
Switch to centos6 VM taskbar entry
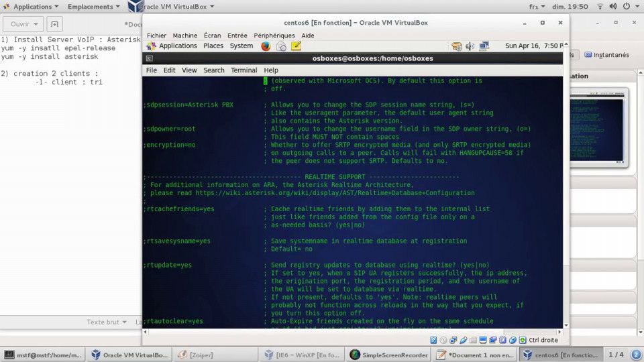[562, 355]
